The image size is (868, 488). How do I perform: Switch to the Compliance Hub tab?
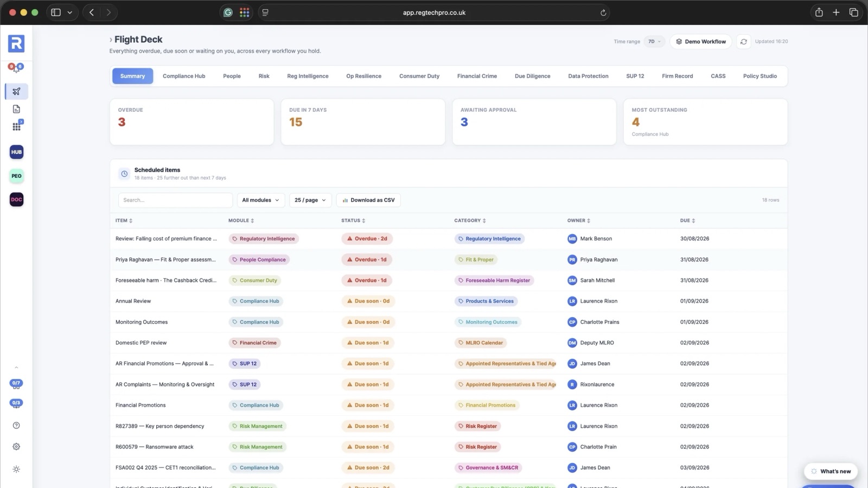(x=184, y=76)
